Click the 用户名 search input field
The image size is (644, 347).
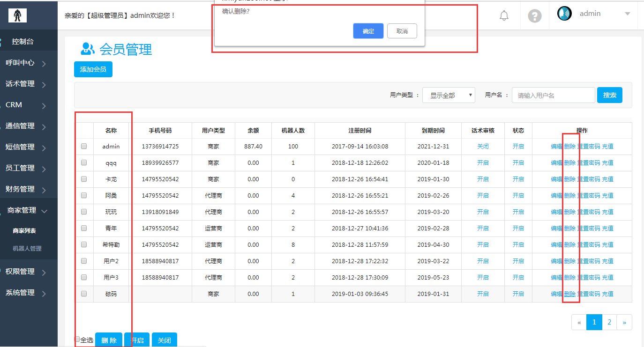point(553,95)
